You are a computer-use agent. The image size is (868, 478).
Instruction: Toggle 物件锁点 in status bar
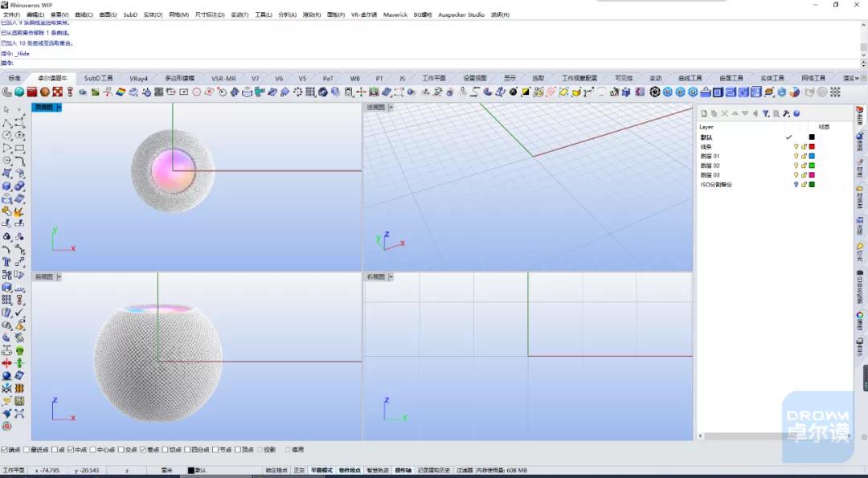pyautogui.click(x=350, y=470)
